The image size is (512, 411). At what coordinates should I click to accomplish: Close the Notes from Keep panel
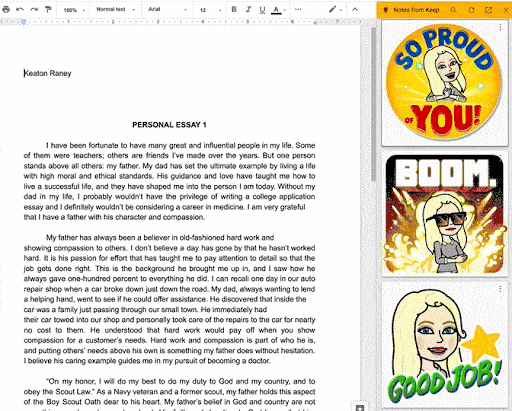click(x=505, y=10)
